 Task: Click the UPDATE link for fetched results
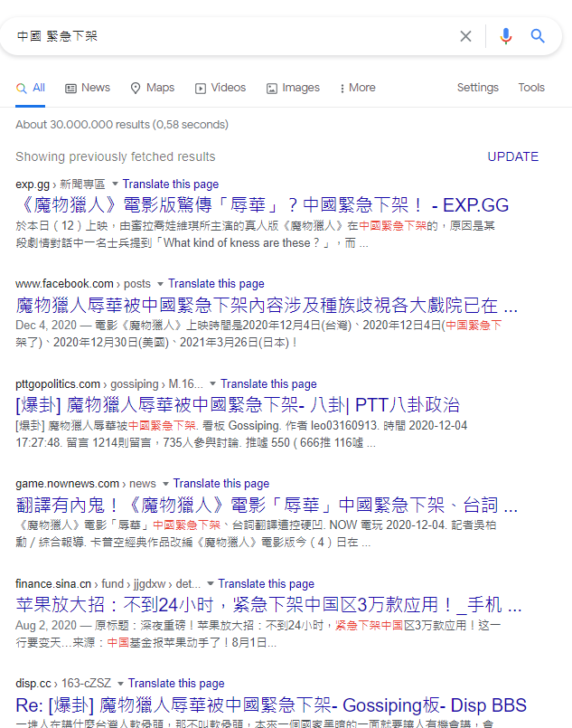(x=512, y=156)
